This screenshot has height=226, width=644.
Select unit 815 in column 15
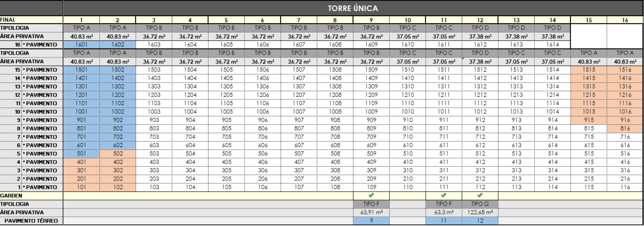click(x=589, y=129)
